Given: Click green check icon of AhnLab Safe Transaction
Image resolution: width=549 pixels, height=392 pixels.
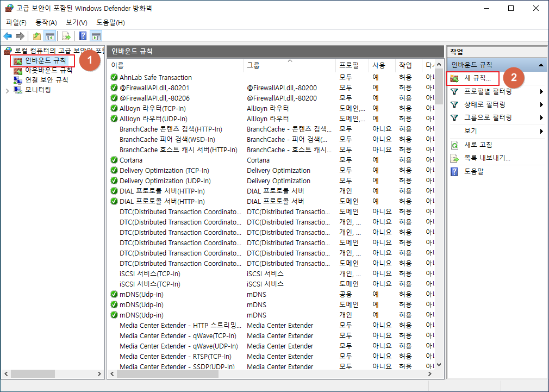Looking at the screenshot, I should point(114,77).
